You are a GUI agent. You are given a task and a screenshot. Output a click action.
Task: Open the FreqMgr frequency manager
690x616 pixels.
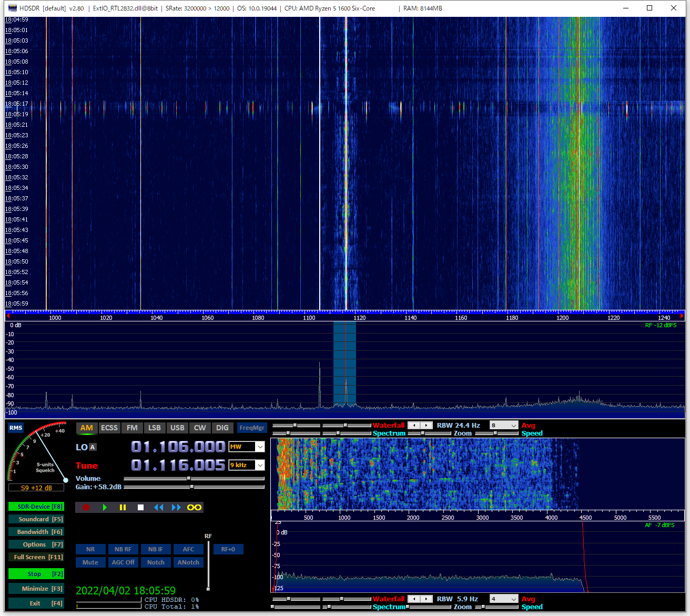tap(252, 428)
